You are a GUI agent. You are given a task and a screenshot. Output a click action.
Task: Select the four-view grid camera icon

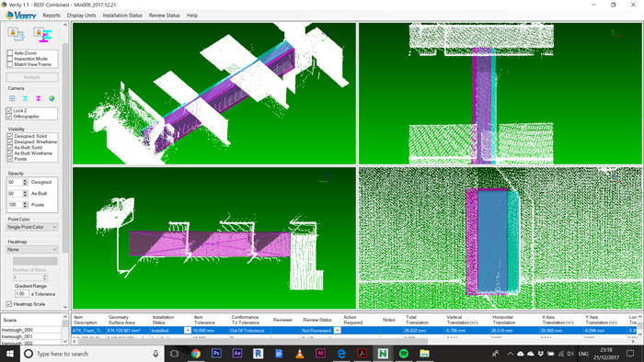click(12, 98)
